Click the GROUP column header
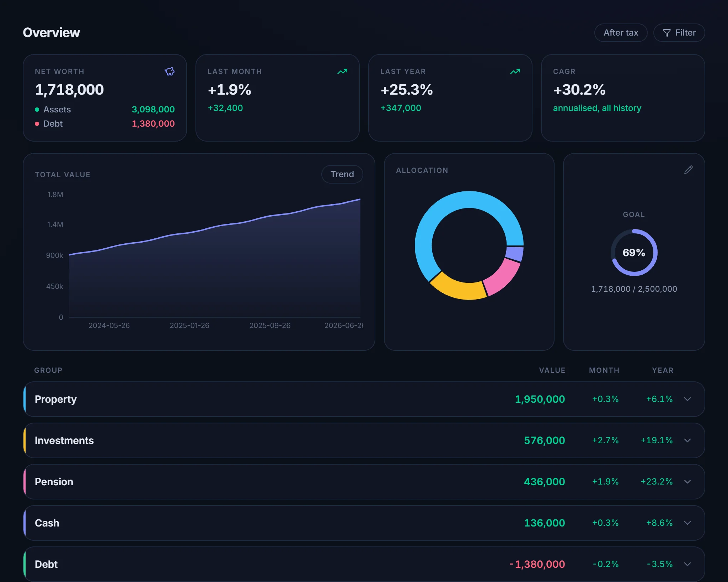Image resolution: width=728 pixels, height=582 pixels. 48,370
